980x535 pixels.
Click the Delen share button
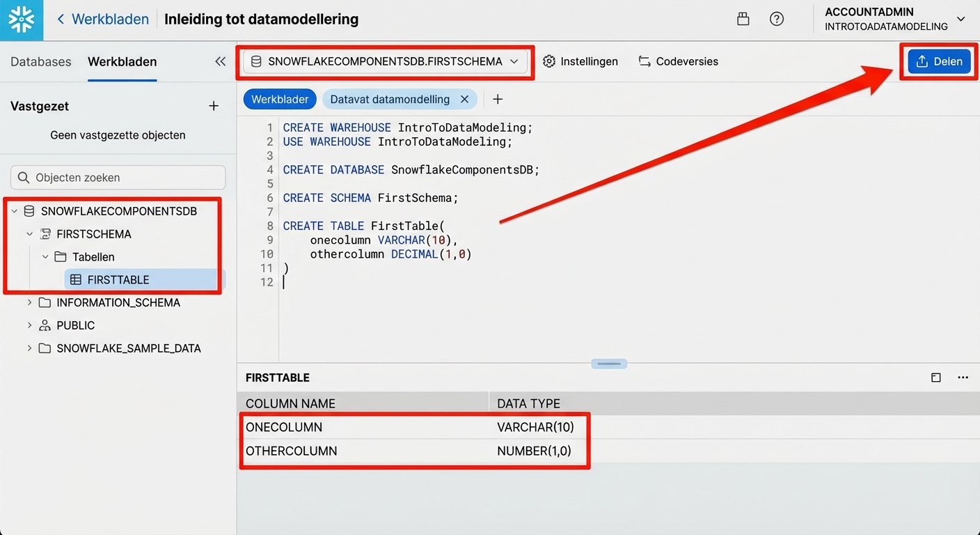coord(939,61)
